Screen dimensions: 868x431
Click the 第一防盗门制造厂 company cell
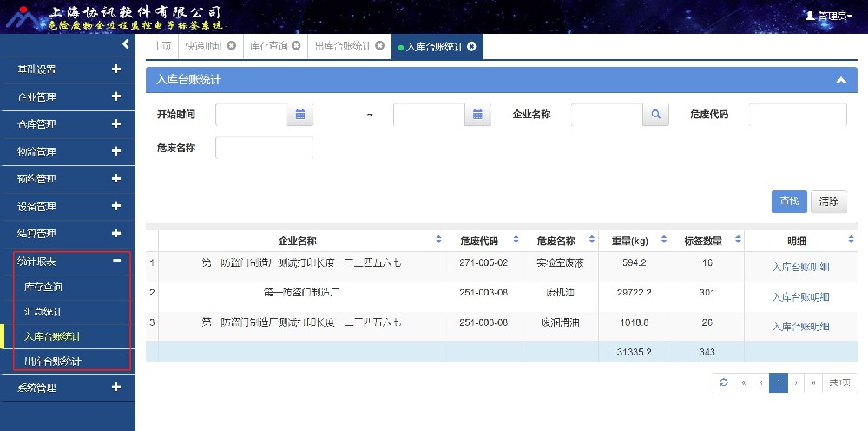[302, 293]
